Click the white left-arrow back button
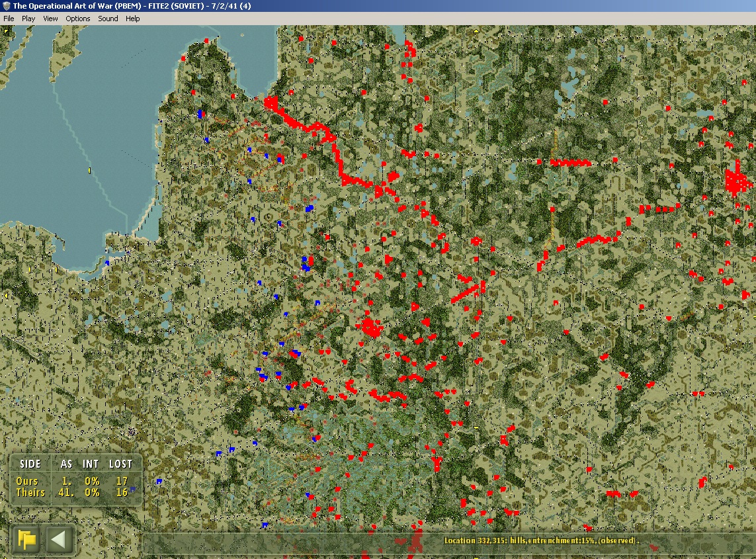The height and width of the screenshot is (559, 756). [59, 538]
